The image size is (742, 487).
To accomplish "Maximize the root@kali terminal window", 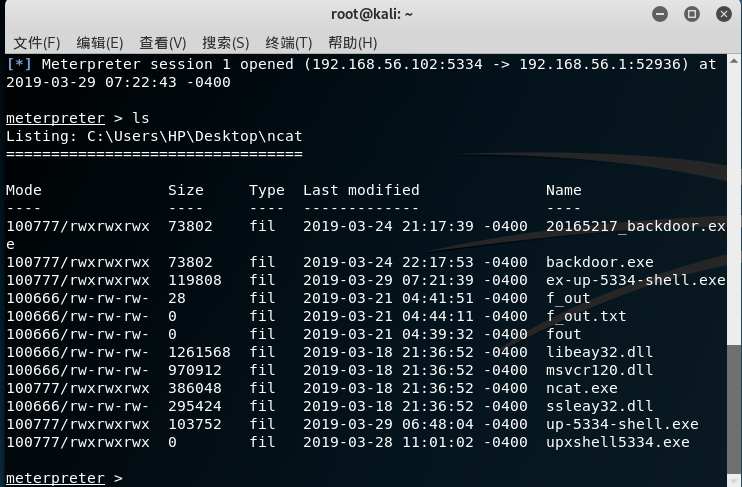I will [691, 14].
